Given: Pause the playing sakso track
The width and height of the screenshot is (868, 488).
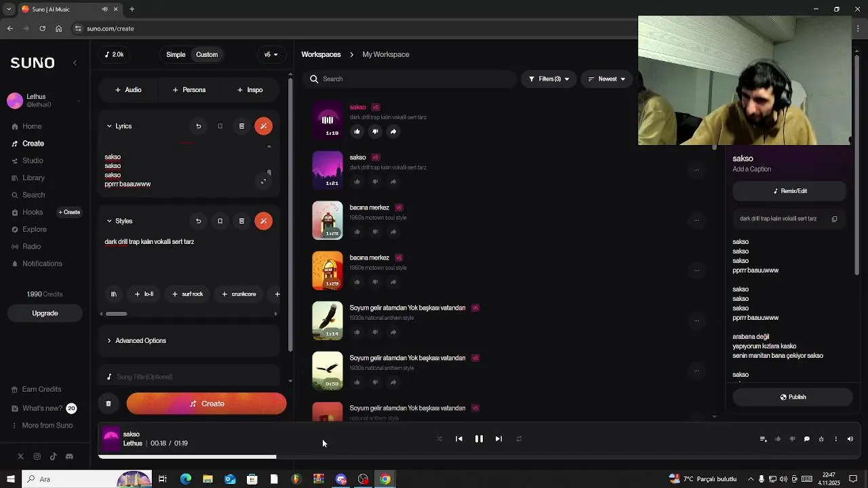Looking at the screenshot, I should (479, 439).
